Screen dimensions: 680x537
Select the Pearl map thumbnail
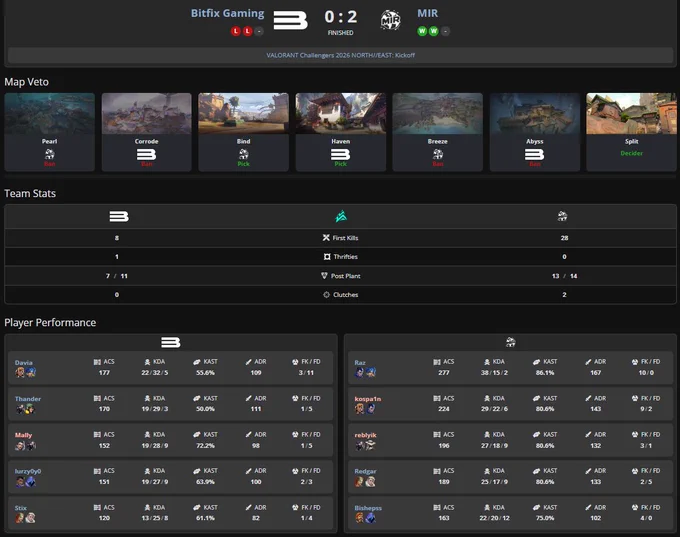point(49,114)
